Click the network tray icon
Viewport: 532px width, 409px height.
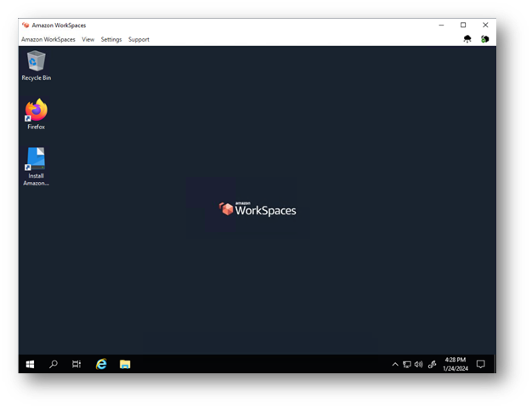click(407, 365)
